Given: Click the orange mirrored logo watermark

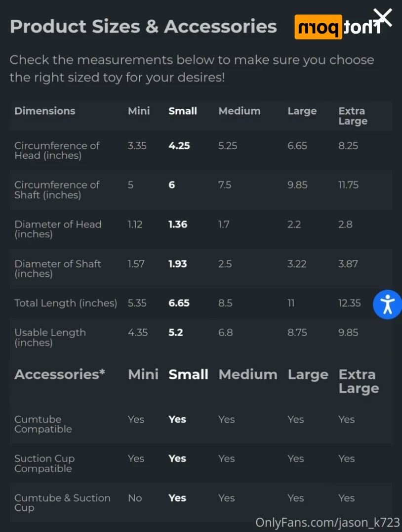Looking at the screenshot, I should (x=338, y=27).
